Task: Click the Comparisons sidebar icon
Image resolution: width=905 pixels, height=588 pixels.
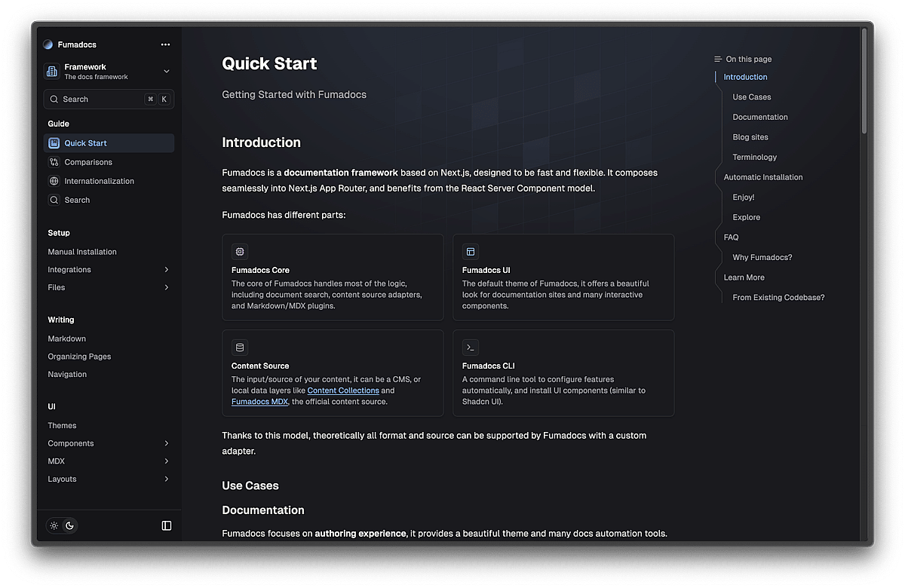Action: [54, 162]
